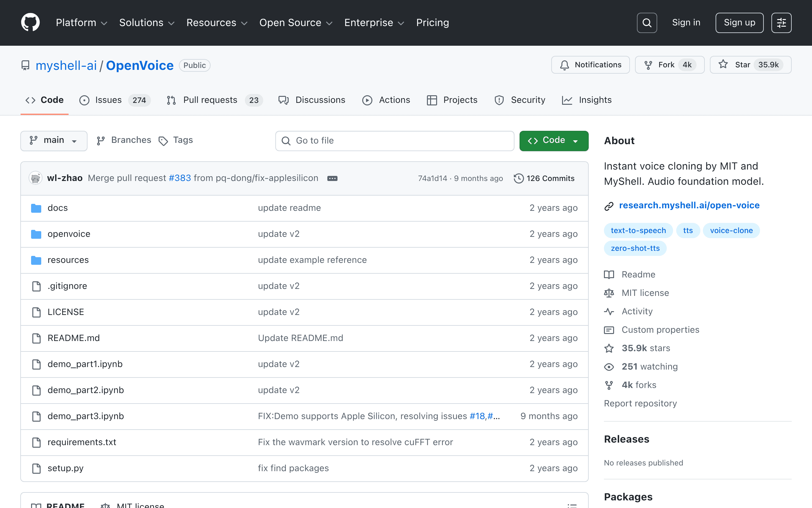Open the myshell-ai owner page

[x=66, y=65]
